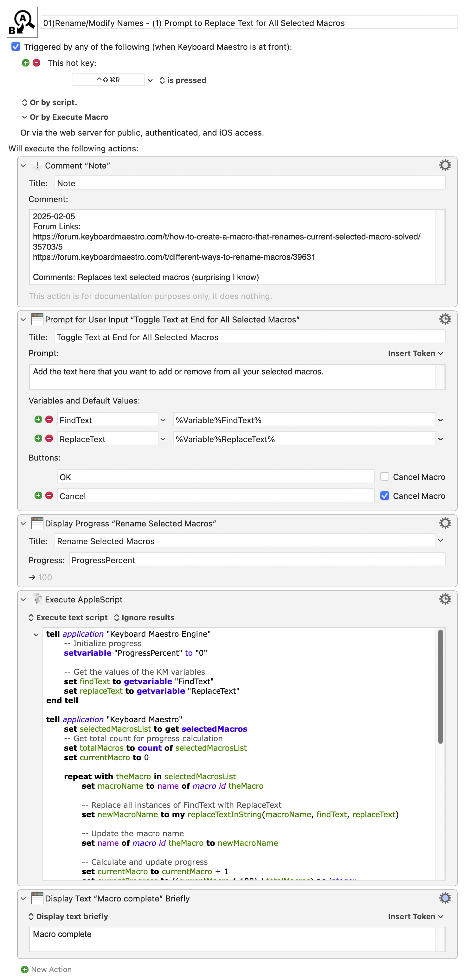Click the Prompt for User Input window icon
Viewport: 464px width, 980px height.
[x=37, y=319]
